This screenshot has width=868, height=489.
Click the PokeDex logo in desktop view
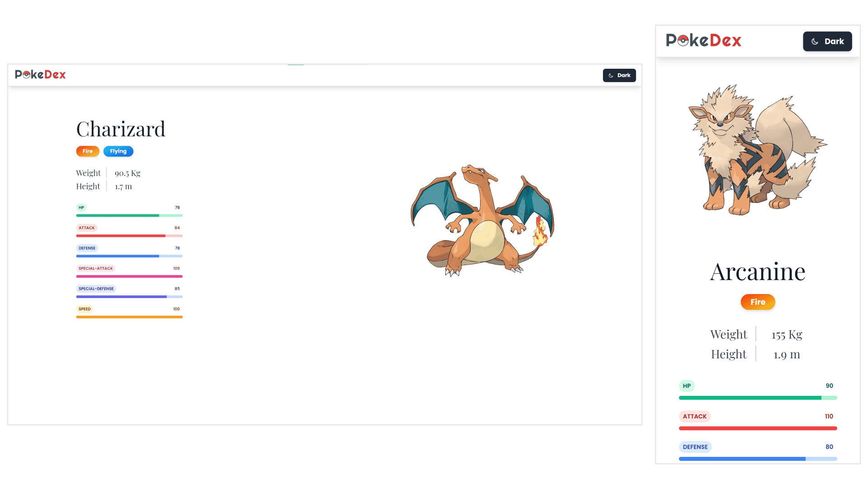pyautogui.click(x=40, y=75)
